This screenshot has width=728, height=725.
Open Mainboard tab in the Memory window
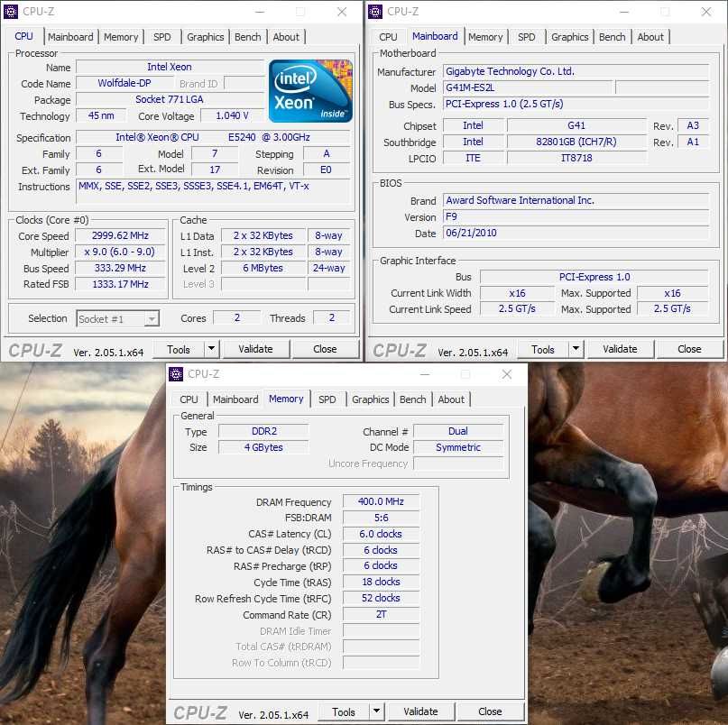[235, 399]
